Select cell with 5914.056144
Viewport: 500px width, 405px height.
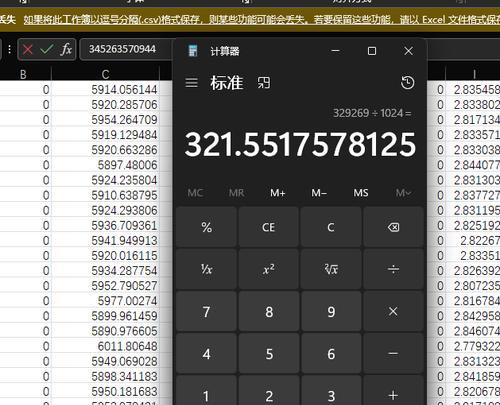(106, 90)
